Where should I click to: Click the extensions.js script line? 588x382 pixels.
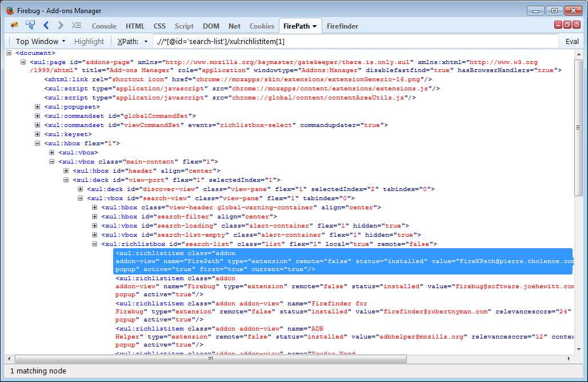[242, 89]
